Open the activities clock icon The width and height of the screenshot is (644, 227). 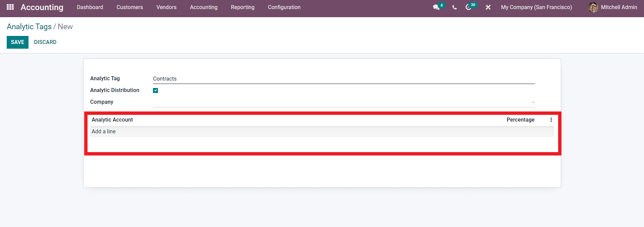468,7
